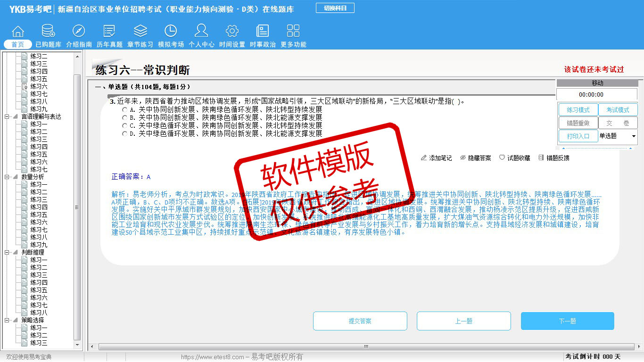
Task: Open 时间设置 gear icon
Action: 232,32
